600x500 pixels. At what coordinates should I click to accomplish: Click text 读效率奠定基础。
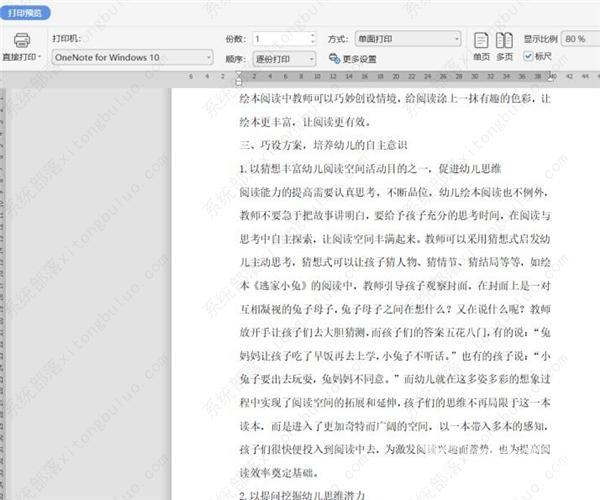[x=279, y=473]
